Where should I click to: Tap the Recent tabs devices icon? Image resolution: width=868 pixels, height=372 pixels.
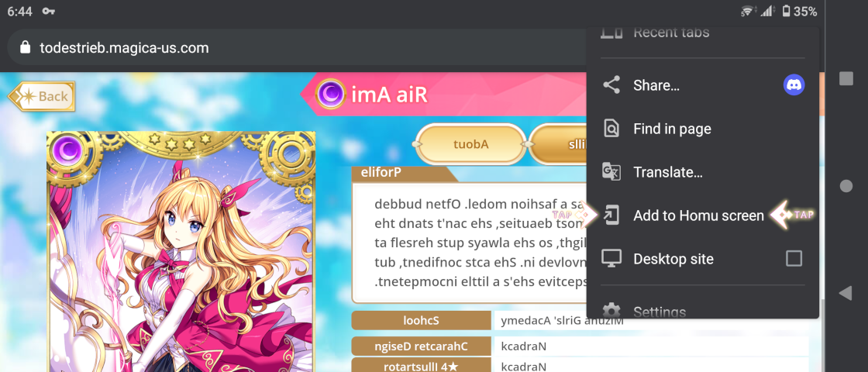(x=611, y=33)
